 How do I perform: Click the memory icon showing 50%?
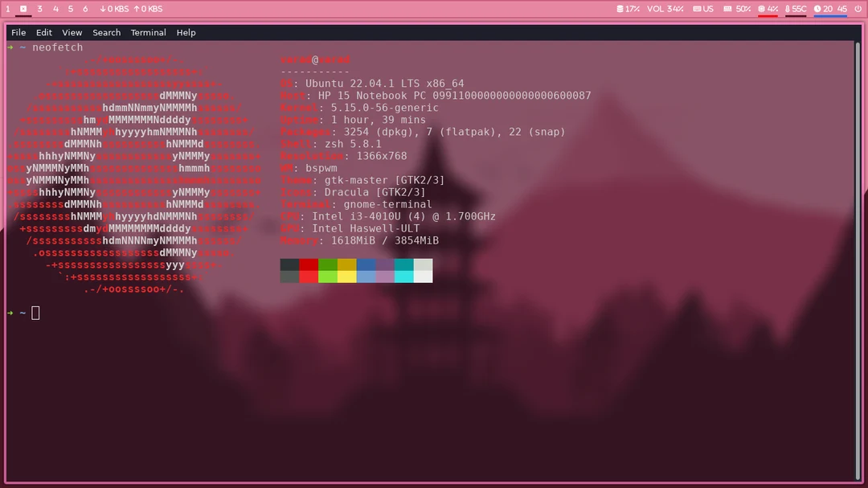point(727,9)
